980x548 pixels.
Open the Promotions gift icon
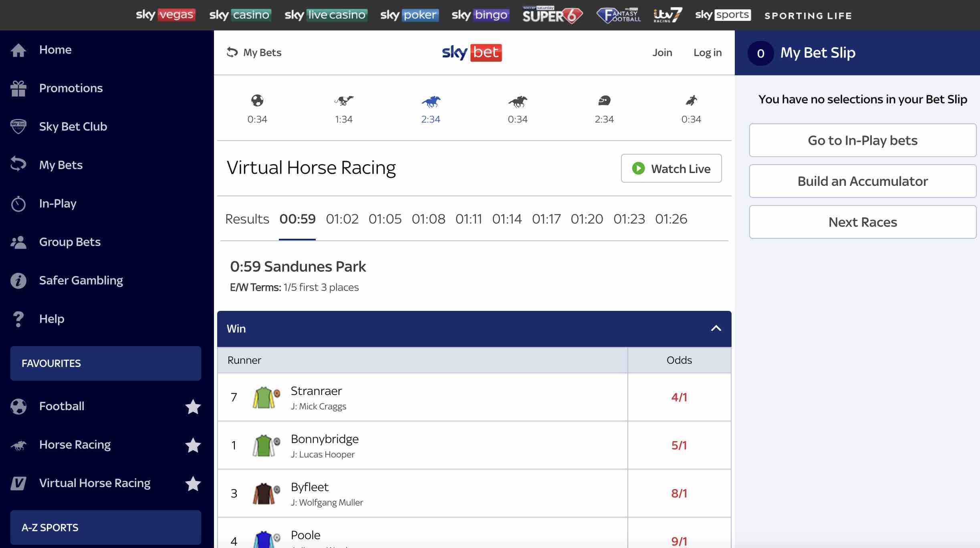(x=18, y=89)
